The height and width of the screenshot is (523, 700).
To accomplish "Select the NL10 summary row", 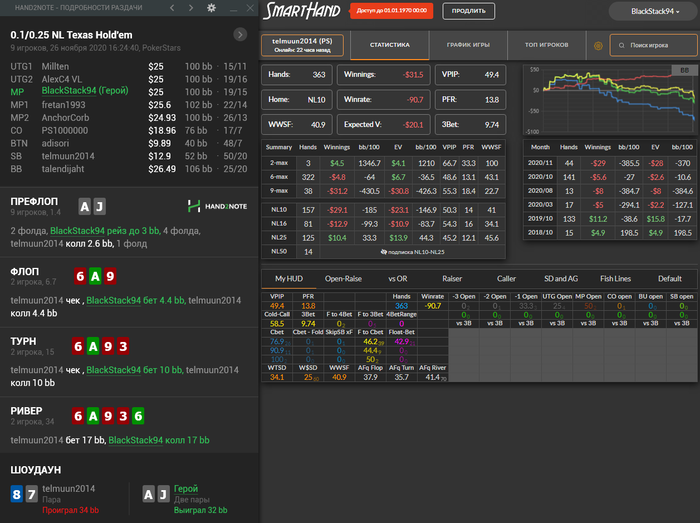I will pos(383,210).
